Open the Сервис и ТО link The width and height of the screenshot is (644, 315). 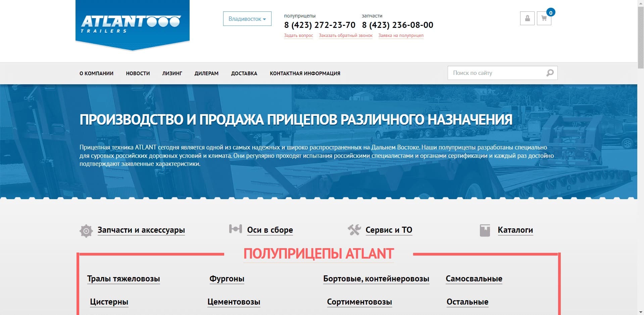click(389, 230)
